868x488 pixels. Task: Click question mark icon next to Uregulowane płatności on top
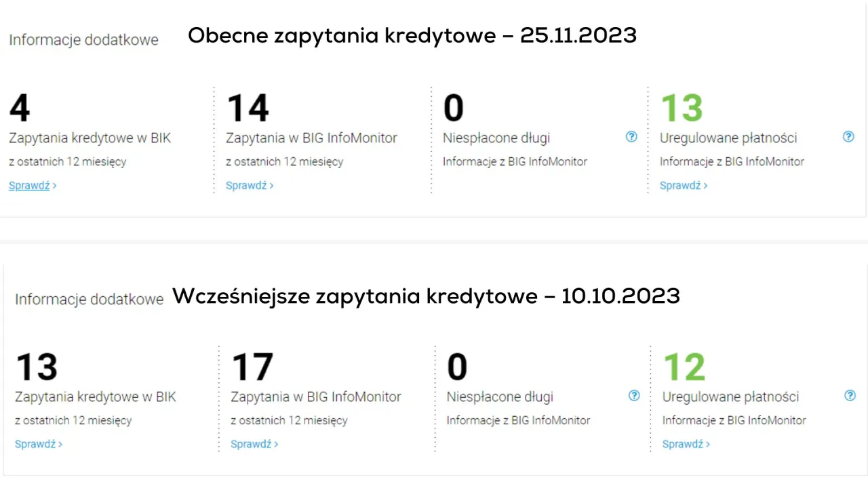point(848,137)
